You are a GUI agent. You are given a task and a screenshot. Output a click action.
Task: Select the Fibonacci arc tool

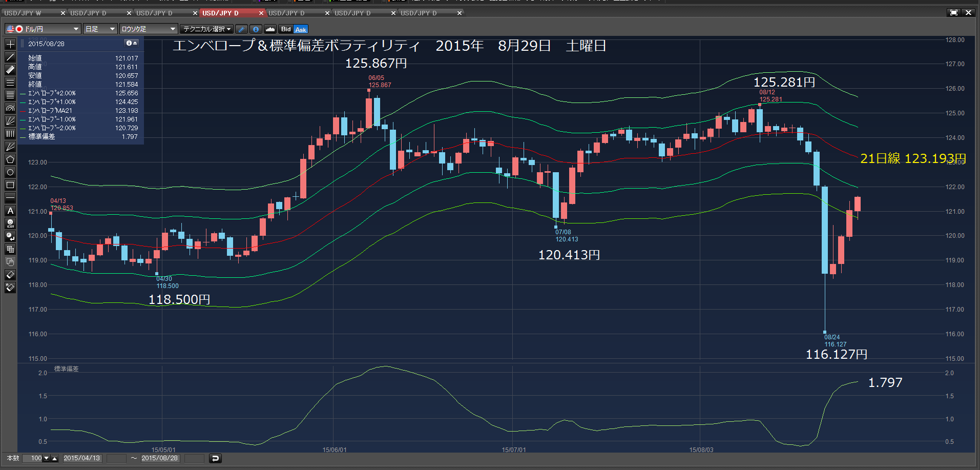pyautogui.click(x=10, y=108)
